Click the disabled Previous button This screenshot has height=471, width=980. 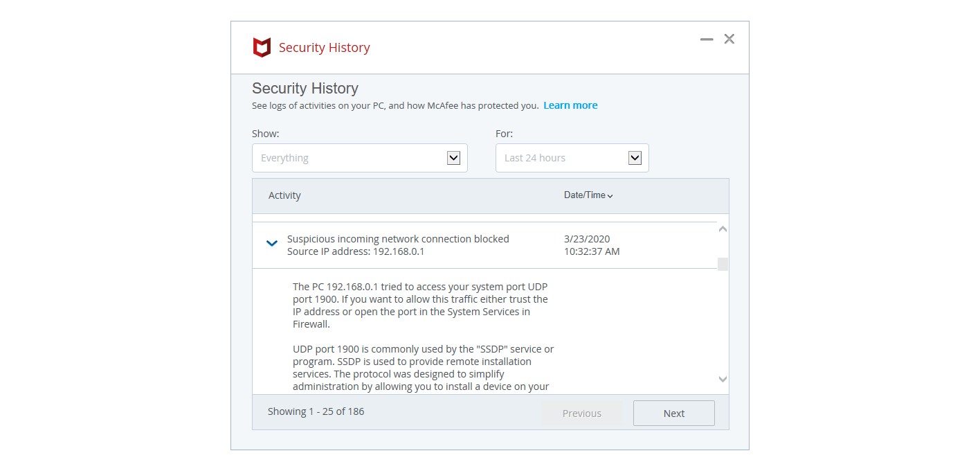(582, 413)
